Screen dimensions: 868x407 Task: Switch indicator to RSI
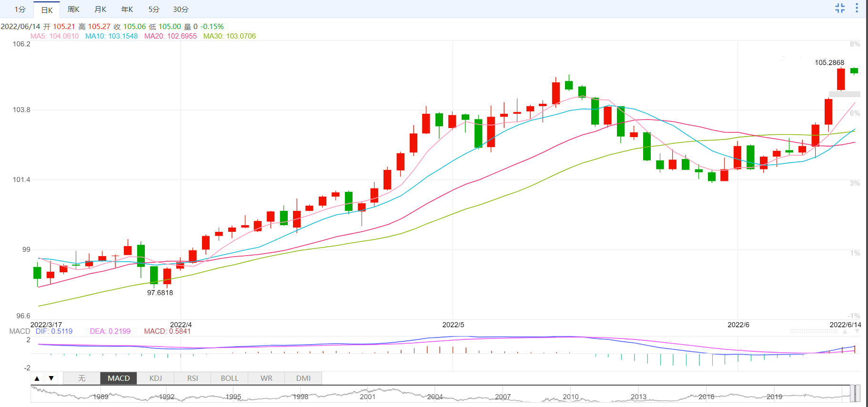192,378
